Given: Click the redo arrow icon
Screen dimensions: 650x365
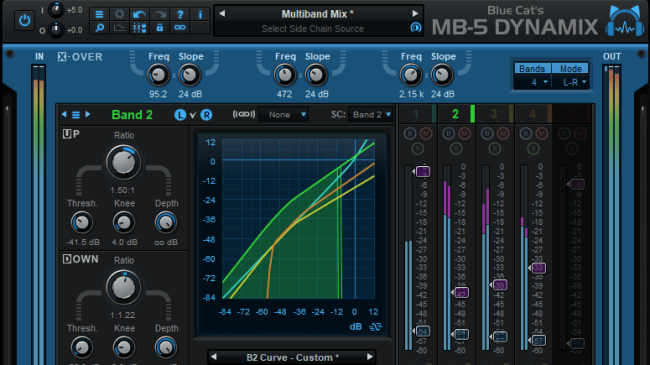Looking at the screenshot, I should (x=160, y=15).
